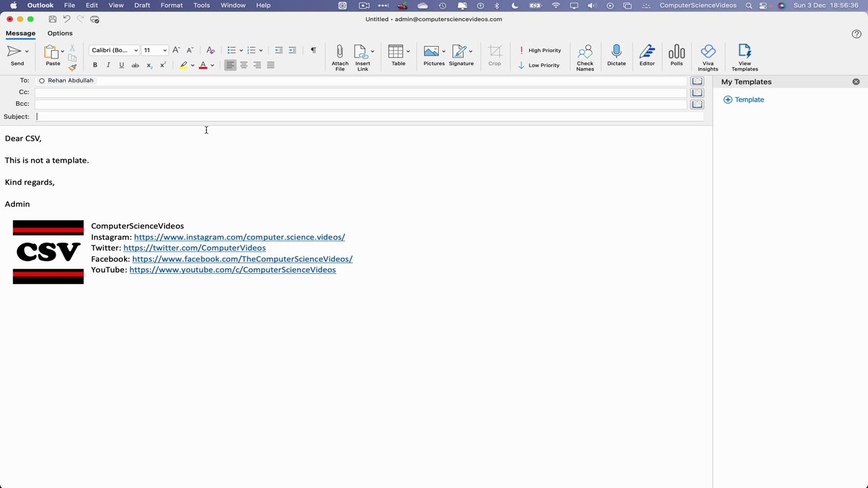Switch to the Options ribbon tab
868x488 pixels.
click(x=60, y=33)
